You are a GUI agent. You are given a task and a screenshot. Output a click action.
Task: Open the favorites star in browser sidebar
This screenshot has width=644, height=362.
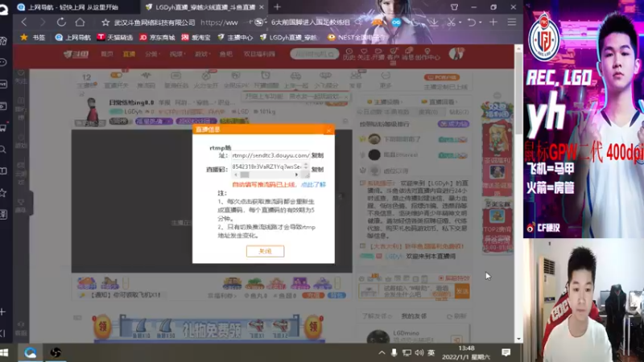(3, 192)
